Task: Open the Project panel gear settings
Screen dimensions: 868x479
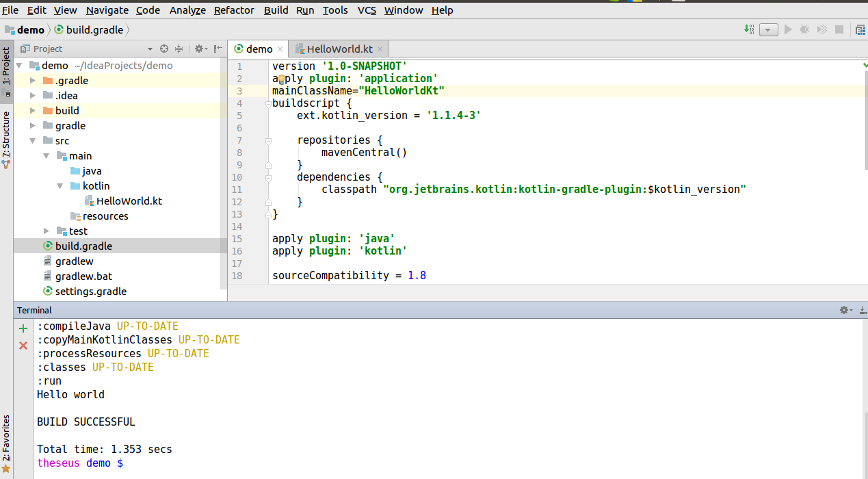Action: tap(200, 49)
